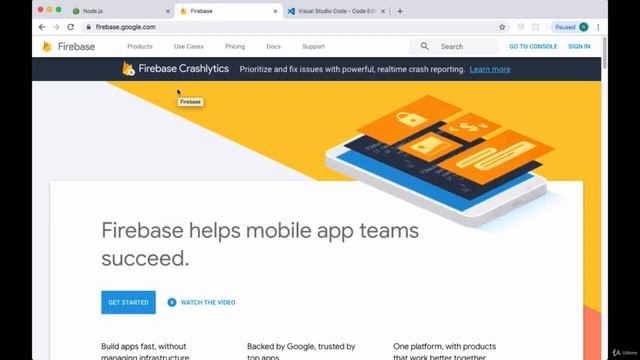Image resolution: width=640 pixels, height=360 pixels.
Task: Close the Visual Studio Code tab
Action: click(x=383, y=11)
